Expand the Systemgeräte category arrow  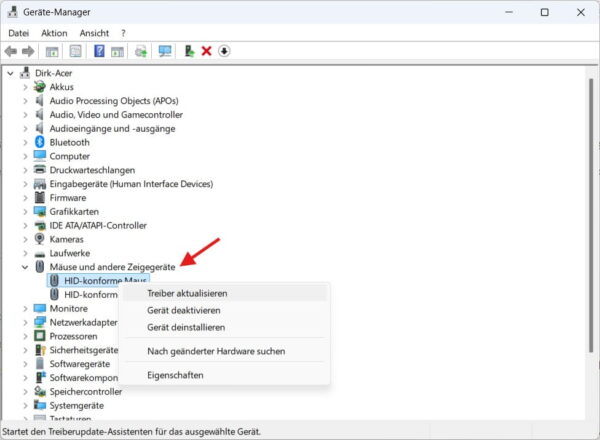[25, 405]
